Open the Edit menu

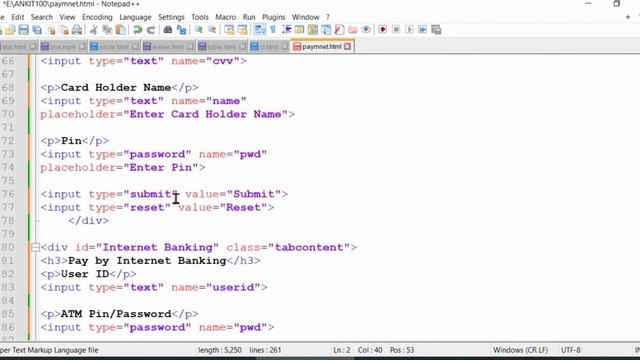click(18, 17)
